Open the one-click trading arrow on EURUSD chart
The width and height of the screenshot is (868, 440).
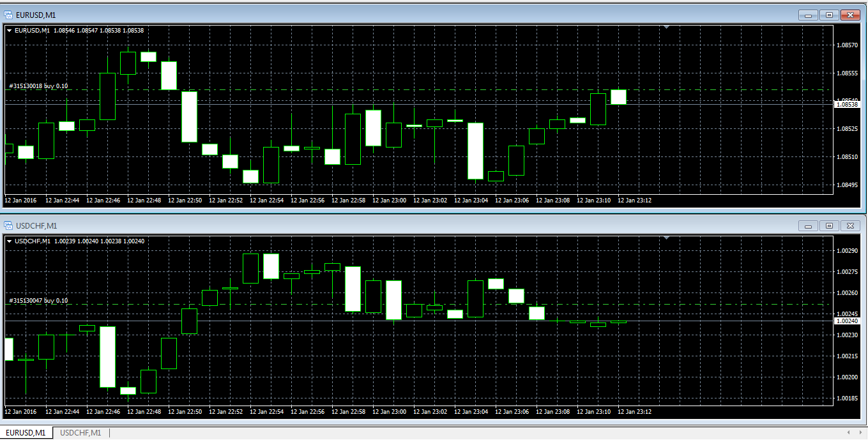pos(9,30)
